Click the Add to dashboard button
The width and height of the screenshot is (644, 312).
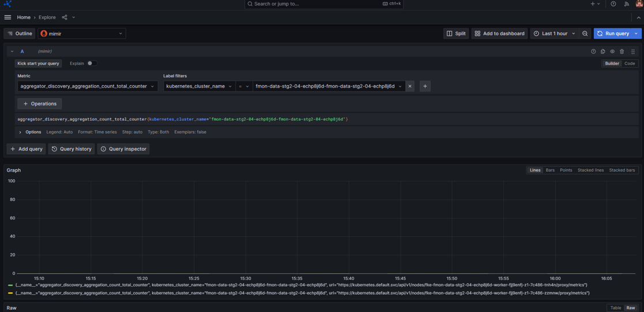pyautogui.click(x=499, y=33)
